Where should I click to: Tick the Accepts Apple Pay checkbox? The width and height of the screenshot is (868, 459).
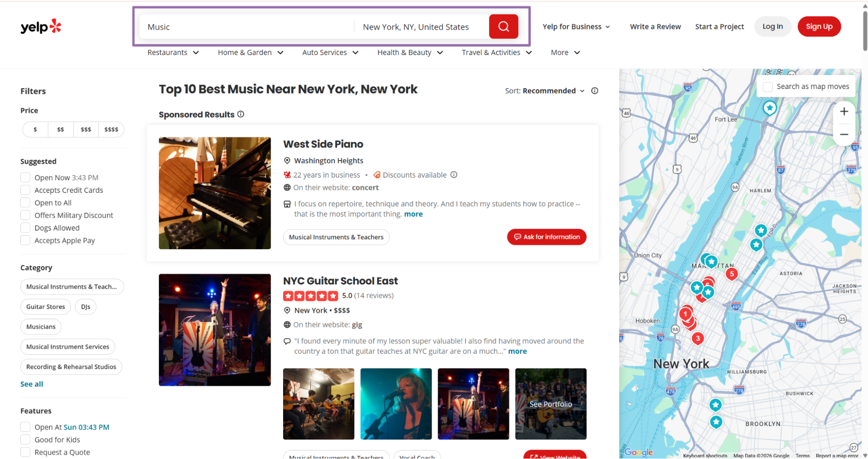(25, 241)
